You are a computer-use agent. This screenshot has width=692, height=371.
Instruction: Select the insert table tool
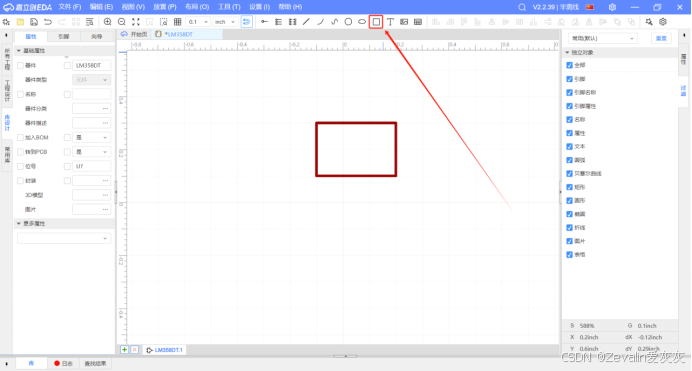[418, 22]
